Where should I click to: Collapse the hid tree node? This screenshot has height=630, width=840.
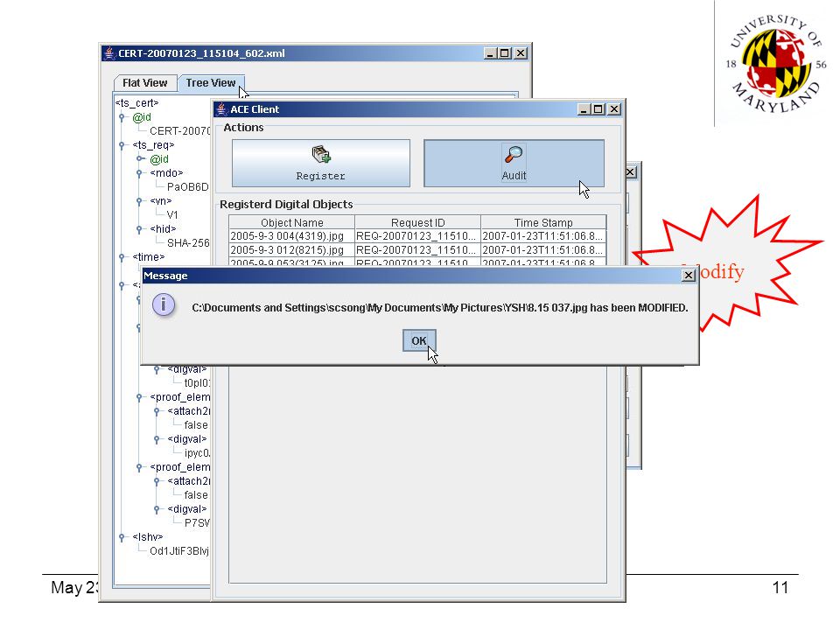139,229
